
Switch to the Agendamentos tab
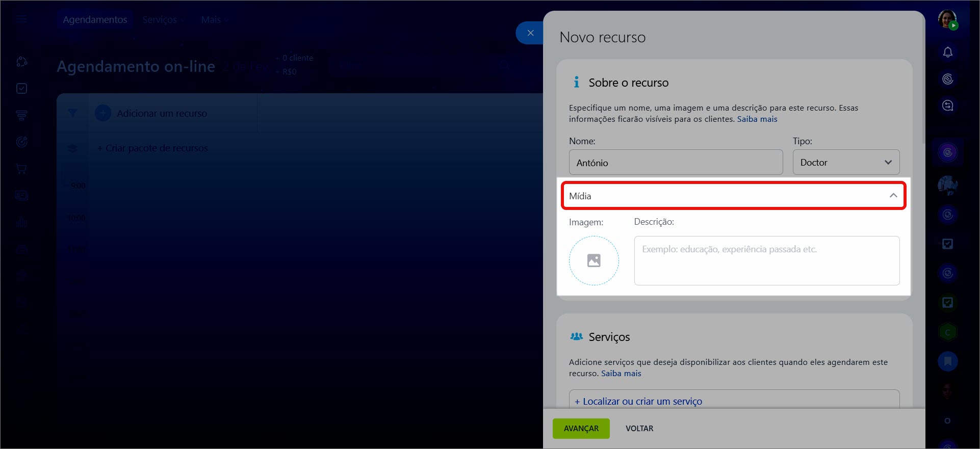(95, 20)
